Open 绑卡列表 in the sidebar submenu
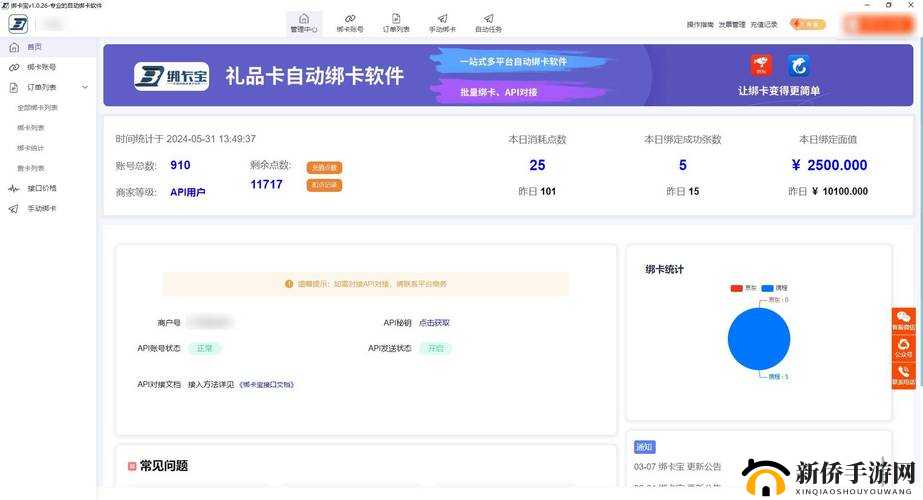923x500 pixels. (x=31, y=128)
